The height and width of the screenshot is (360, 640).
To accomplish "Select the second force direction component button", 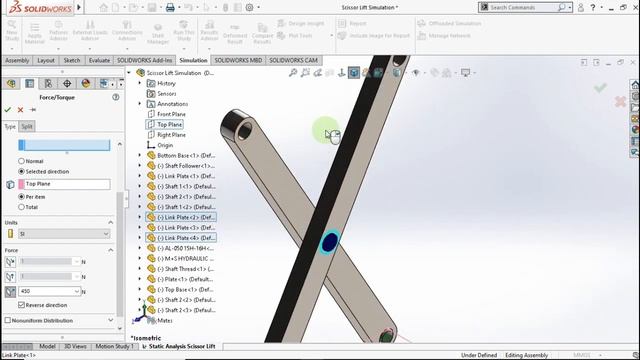I will [11, 277].
